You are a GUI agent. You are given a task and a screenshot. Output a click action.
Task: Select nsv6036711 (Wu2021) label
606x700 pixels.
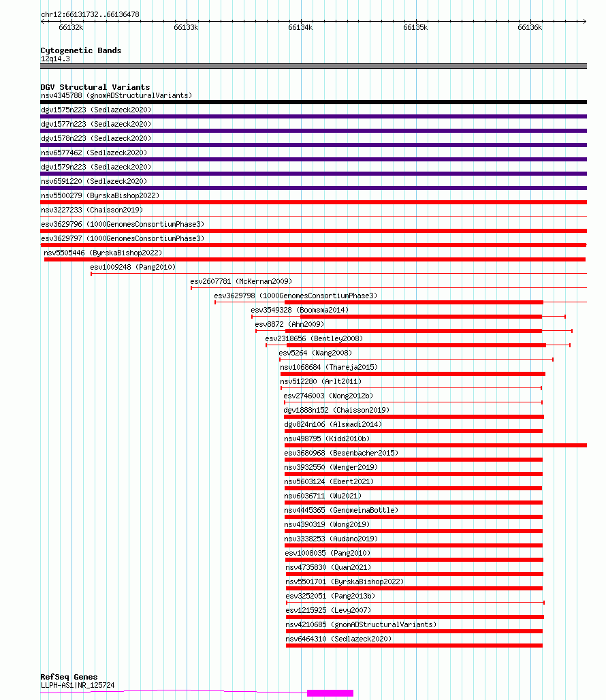pos(323,496)
